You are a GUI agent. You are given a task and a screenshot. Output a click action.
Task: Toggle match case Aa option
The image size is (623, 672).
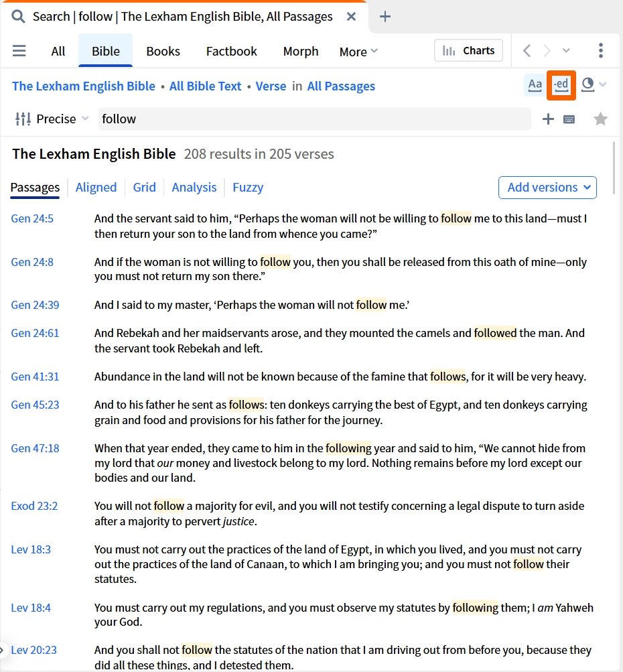click(x=535, y=85)
